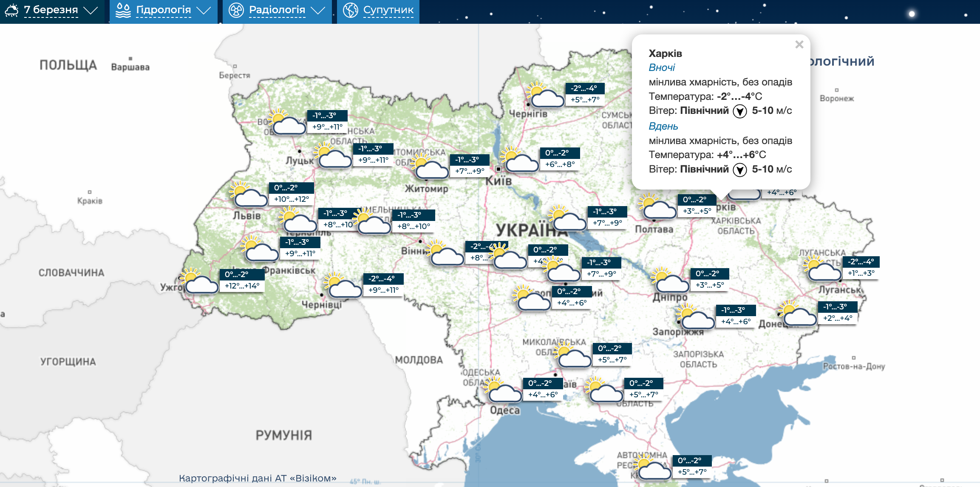Open the Супутник tab
980x487 pixels.
388,10
